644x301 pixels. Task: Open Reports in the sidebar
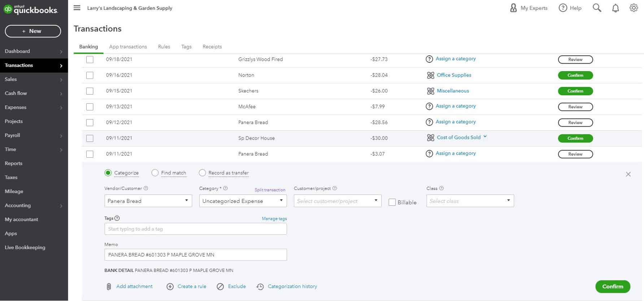[x=13, y=163]
